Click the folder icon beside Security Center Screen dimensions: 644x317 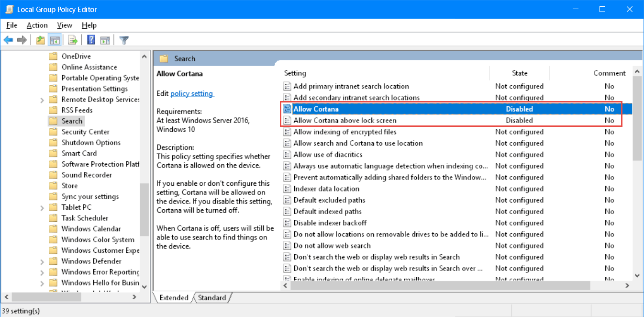(x=53, y=132)
